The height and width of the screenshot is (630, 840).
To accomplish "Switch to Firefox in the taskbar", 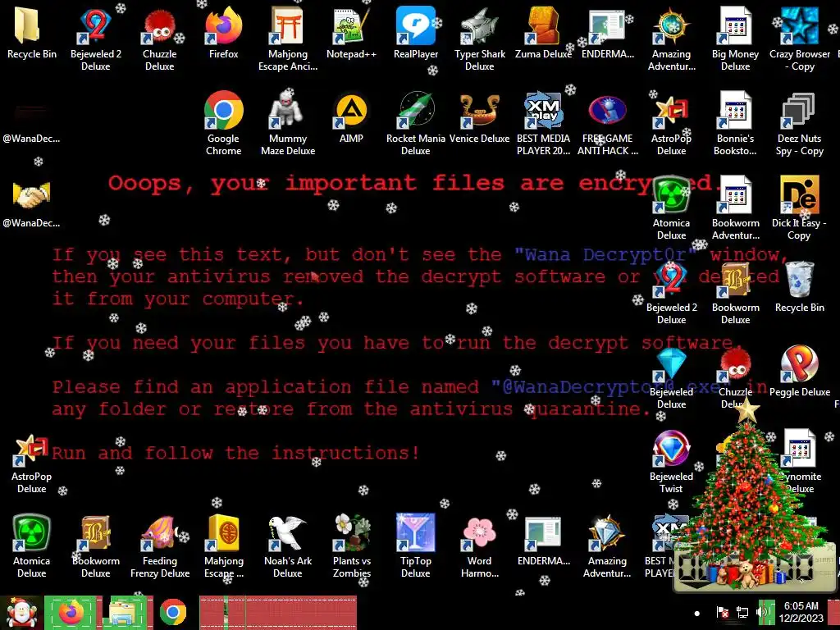I will pos(72,613).
